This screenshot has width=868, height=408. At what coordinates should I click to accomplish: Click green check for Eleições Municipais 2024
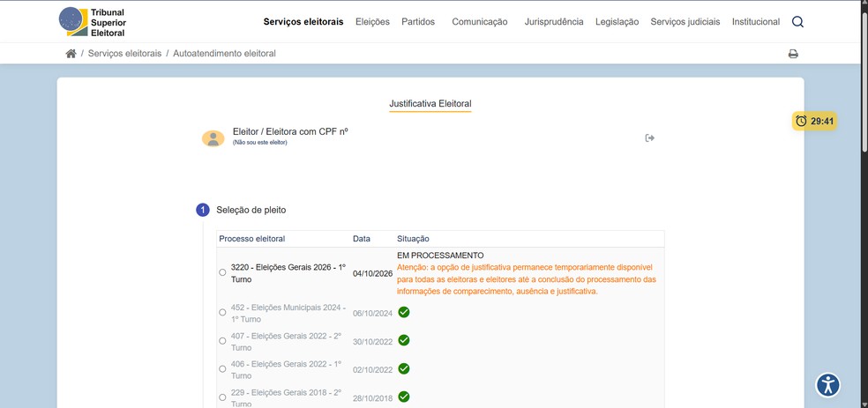click(x=404, y=312)
